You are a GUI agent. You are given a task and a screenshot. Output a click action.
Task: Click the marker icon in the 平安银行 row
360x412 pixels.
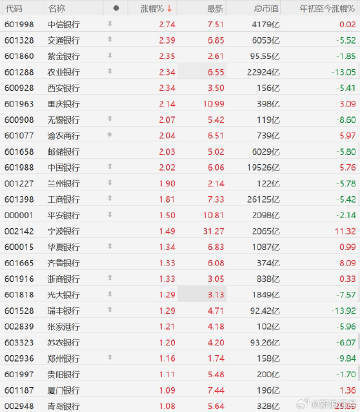coord(110,214)
